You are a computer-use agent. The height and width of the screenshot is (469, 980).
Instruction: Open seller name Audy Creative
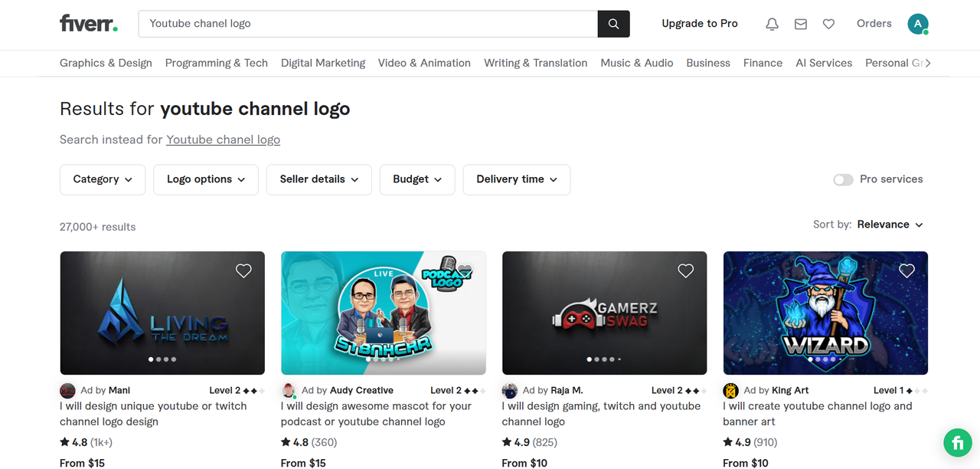click(361, 391)
